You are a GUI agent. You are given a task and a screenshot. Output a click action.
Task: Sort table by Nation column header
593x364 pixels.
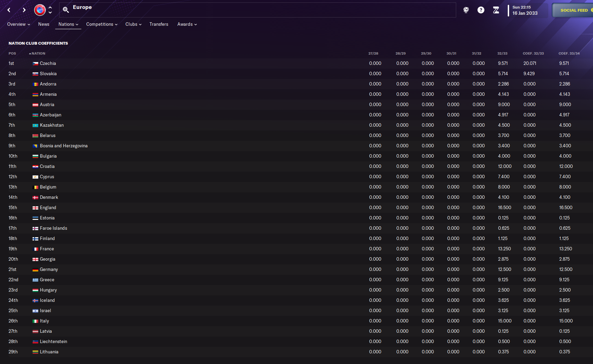(37, 54)
